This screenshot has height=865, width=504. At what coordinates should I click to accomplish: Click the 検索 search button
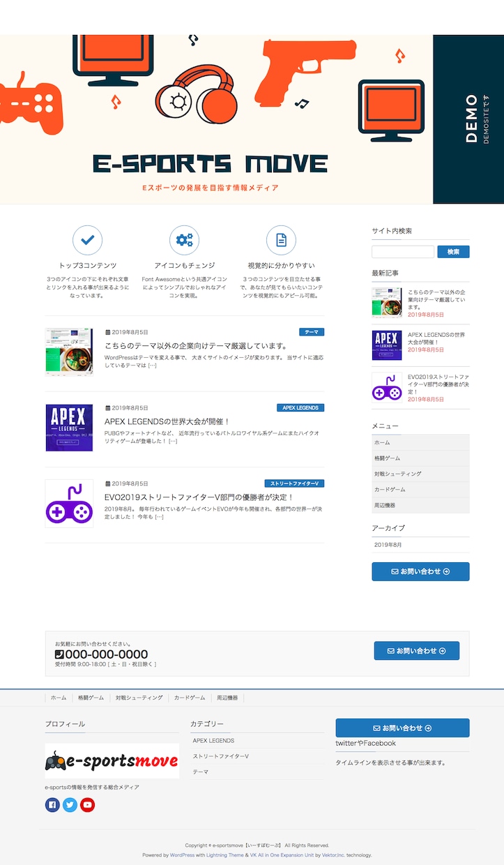tap(453, 252)
